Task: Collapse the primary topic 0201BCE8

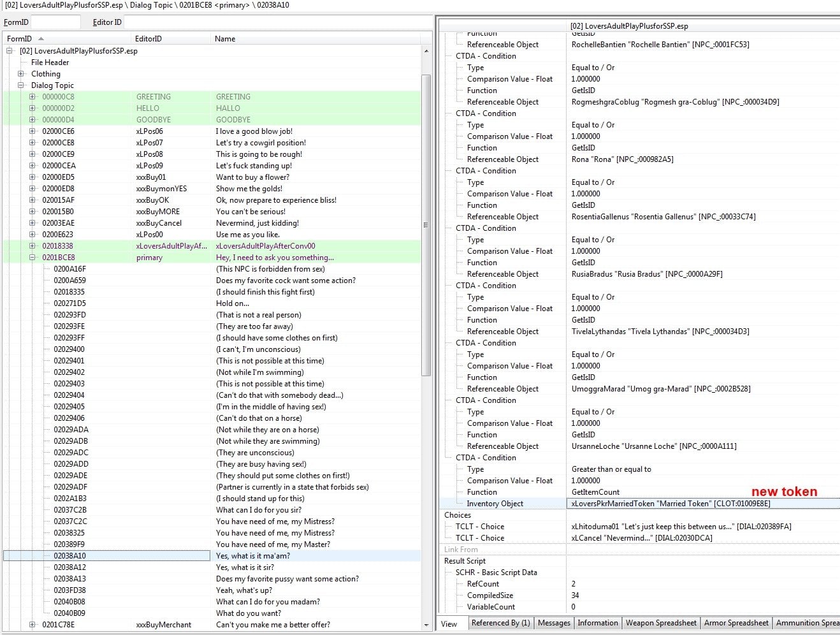Action: (x=33, y=258)
